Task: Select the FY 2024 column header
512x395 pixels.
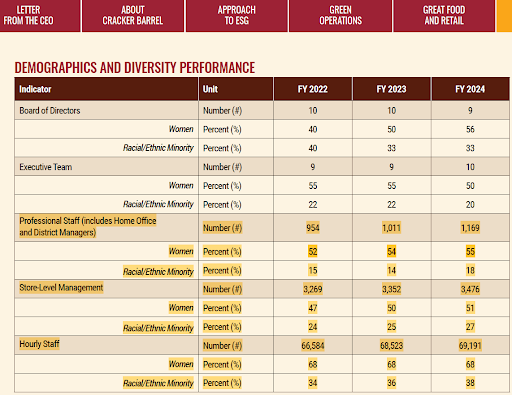Action: point(470,89)
